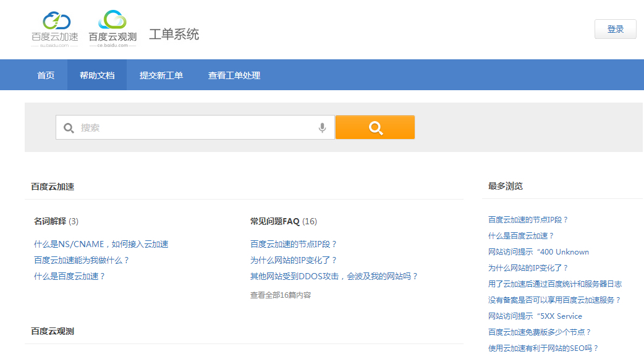The width and height of the screenshot is (644, 354).
Task: Open 百度云加速能为我做什么？ article
Action: 82,260
